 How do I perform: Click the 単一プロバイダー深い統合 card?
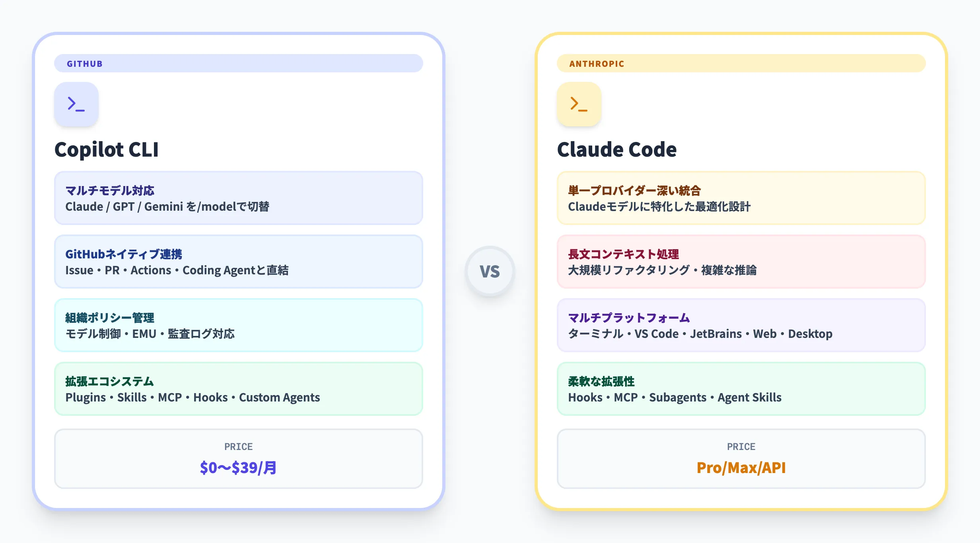click(x=741, y=198)
